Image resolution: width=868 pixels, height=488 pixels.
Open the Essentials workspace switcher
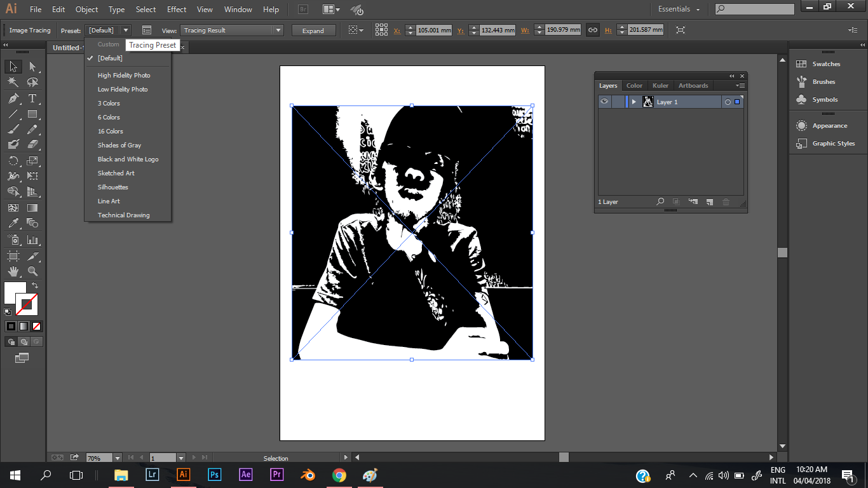pos(679,9)
